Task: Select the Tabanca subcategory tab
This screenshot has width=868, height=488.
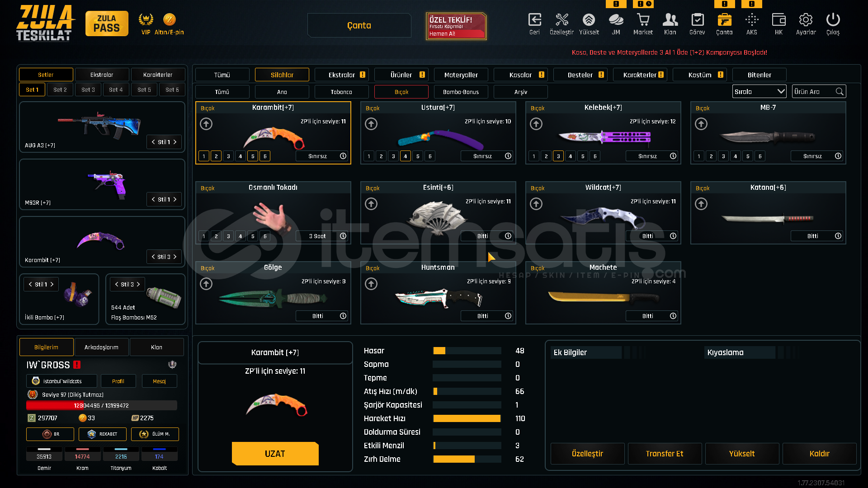Action: coord(342,92)
